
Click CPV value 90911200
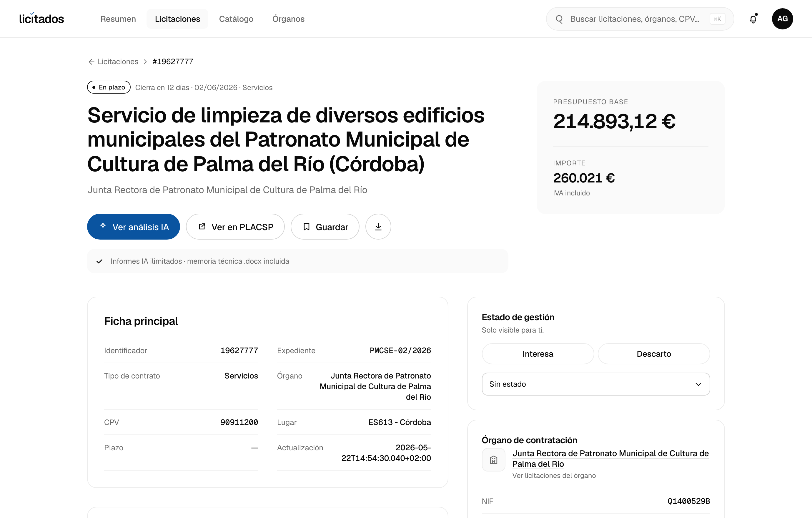point(239,423)
